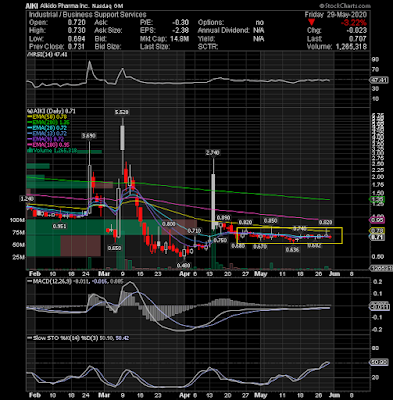393x400 pixels.
Task: Click the 0.890 price label
Action: point(223,218)
